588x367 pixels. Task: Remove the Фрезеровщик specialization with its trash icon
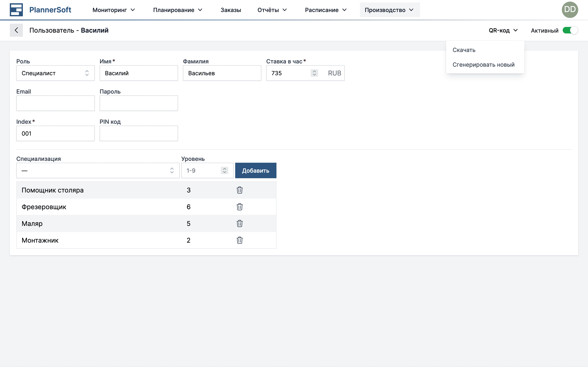click(x=239, y=207)
